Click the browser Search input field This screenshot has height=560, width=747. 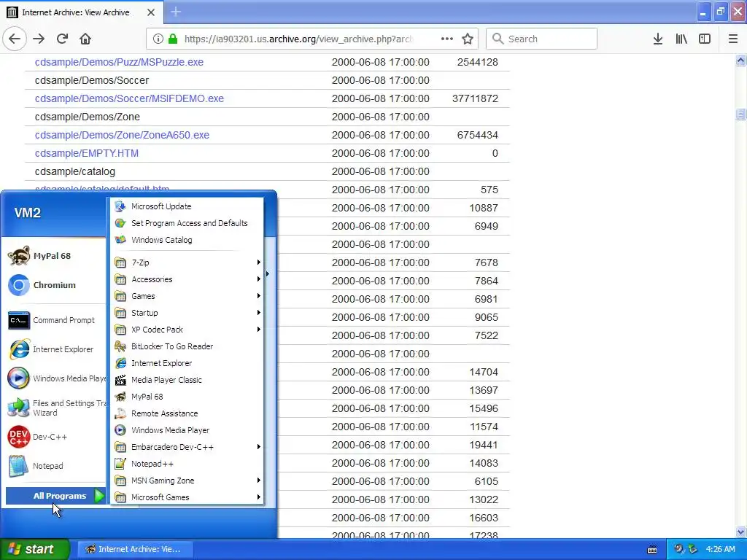[542, 39]
